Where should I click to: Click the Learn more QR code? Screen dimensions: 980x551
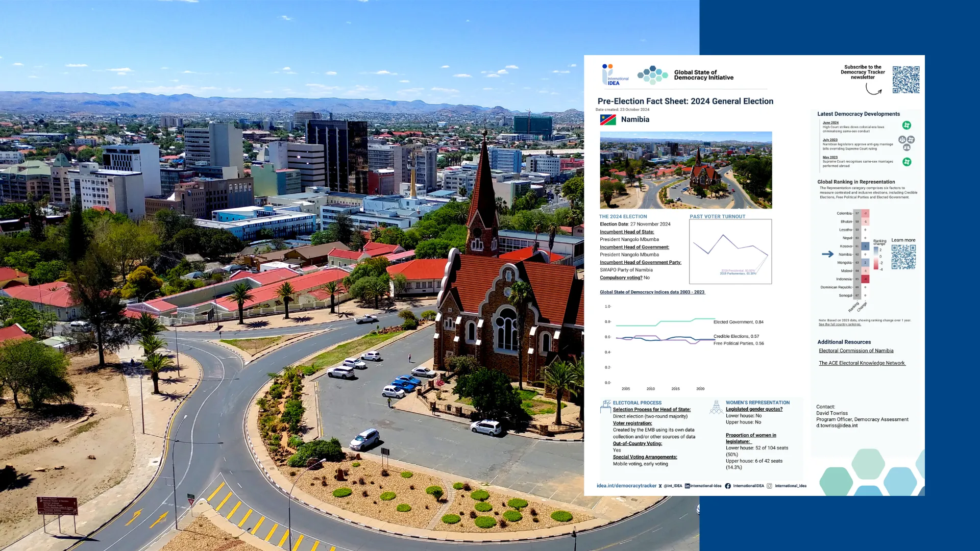(x=903, y=257)
